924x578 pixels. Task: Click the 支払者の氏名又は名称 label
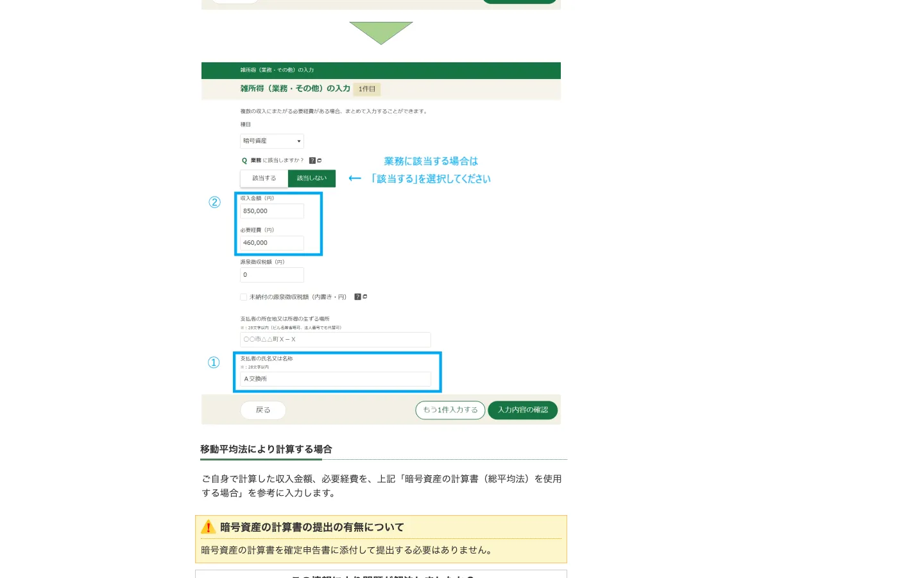266,358
